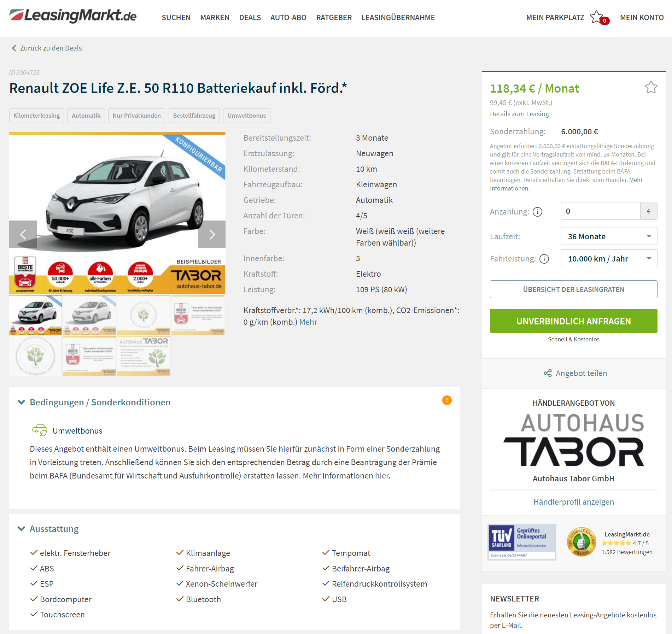Open the eKomi rating seal
This screenshot has height=634, width=672.
[581, 542]
